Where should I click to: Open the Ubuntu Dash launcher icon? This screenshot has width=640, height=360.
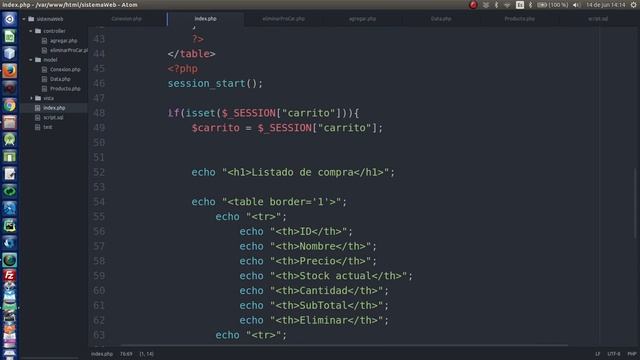9,19
